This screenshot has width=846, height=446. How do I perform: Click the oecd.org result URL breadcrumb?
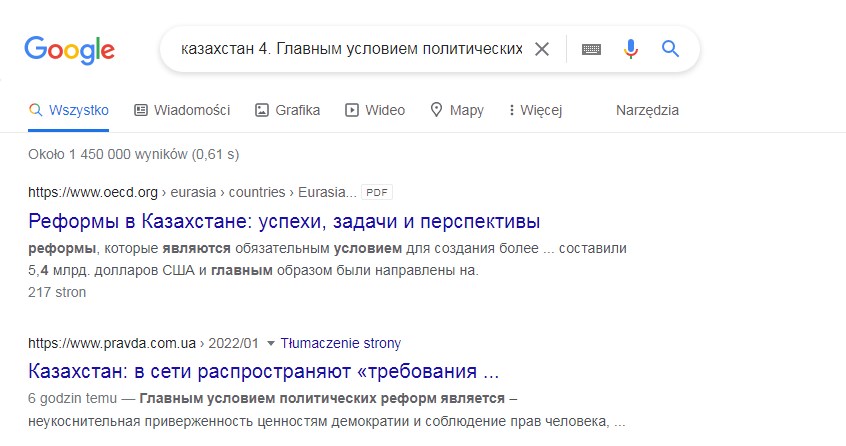193,192
